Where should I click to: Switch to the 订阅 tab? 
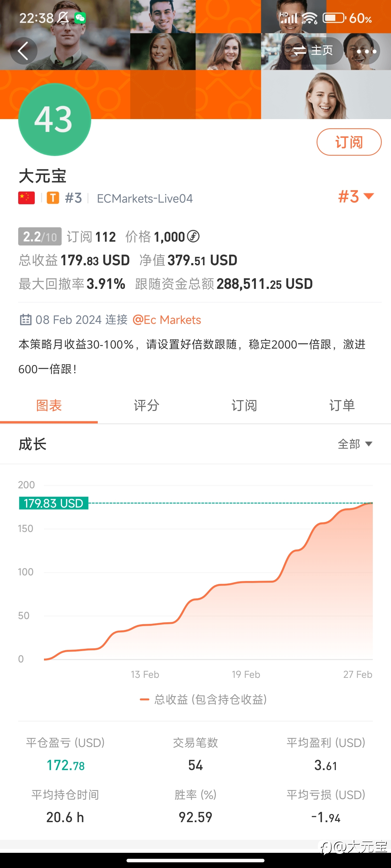(x=244, y=406)
